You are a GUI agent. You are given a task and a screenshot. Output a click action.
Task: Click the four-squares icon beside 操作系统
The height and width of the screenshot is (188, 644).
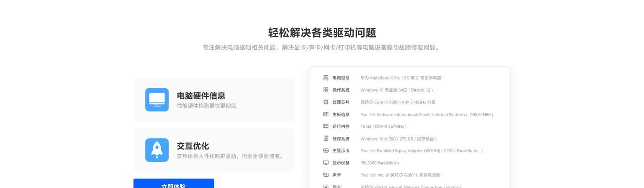pyautogui.click(x=326, y=90)
